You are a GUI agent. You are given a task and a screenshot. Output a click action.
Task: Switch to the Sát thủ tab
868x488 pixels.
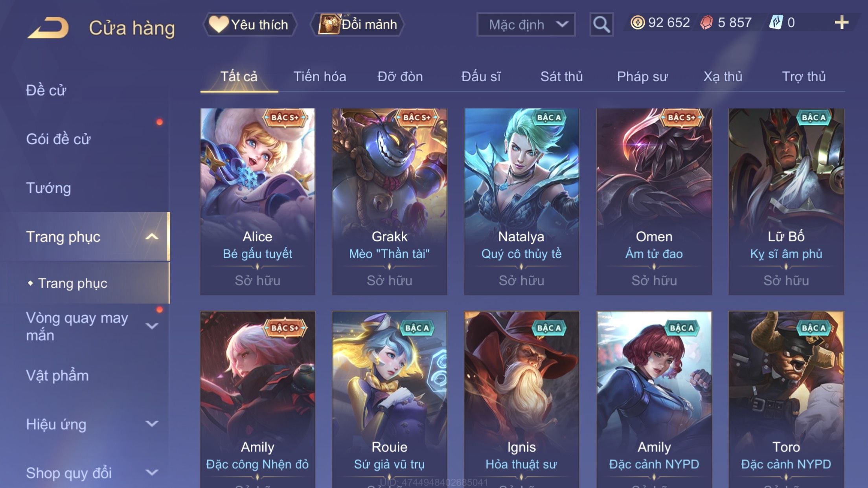[561, 76]
